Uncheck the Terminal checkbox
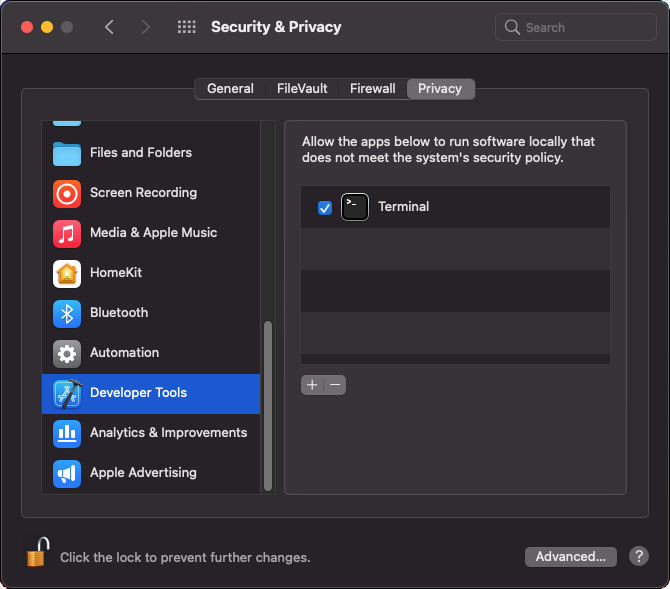Screen dimensions: 670x589 pyautogui.click(x=325, y=208)
